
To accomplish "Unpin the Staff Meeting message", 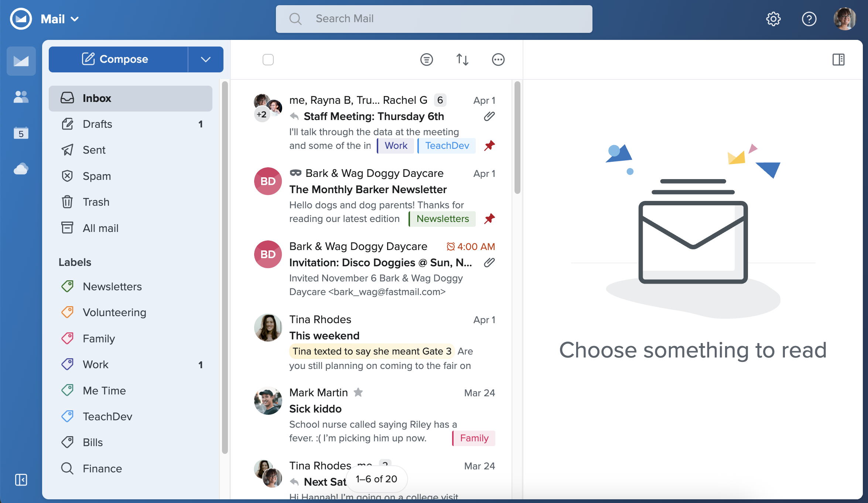I will tap(489, 146).
